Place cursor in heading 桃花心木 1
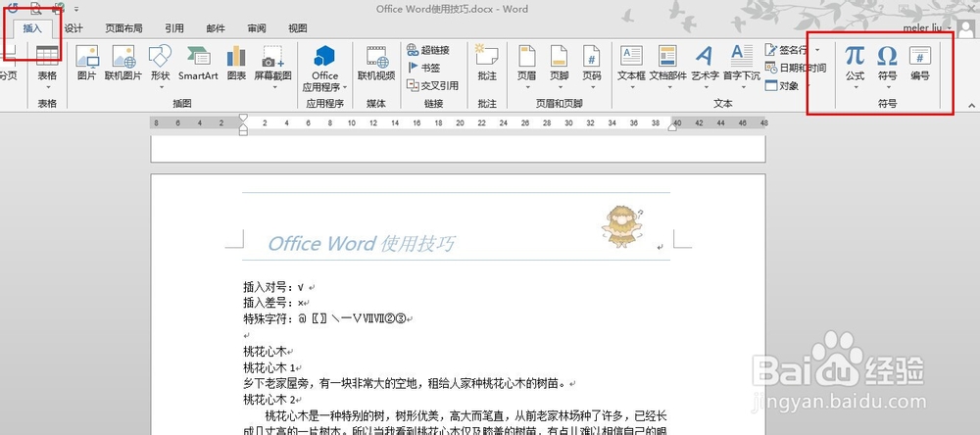Screen dimensions: 980x435 pos(269,367)
